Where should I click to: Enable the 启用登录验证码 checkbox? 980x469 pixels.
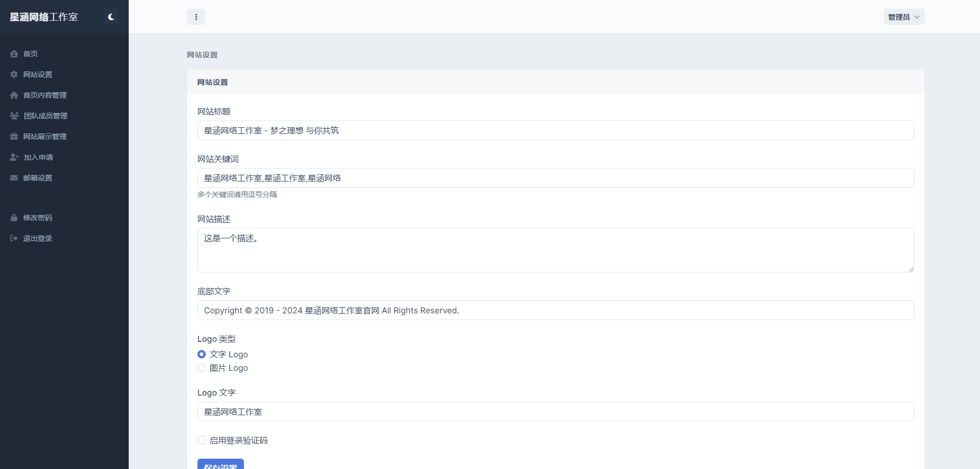tap(202, 440)
